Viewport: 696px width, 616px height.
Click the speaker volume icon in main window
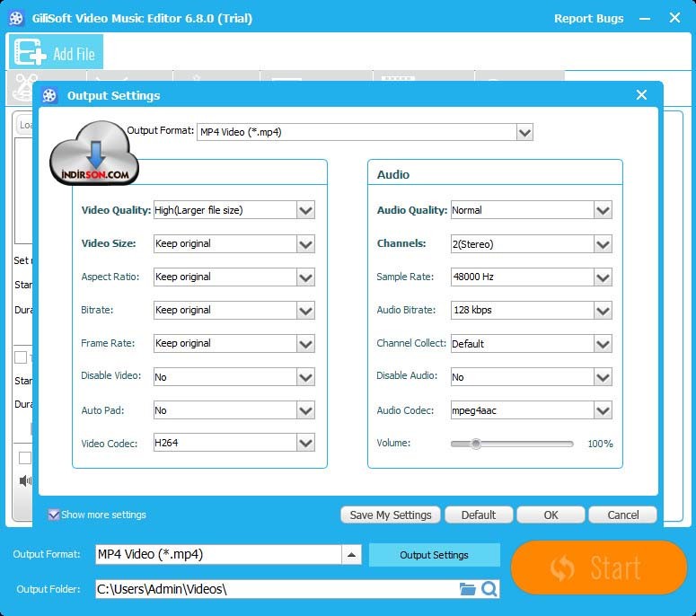tap(25, 480)
